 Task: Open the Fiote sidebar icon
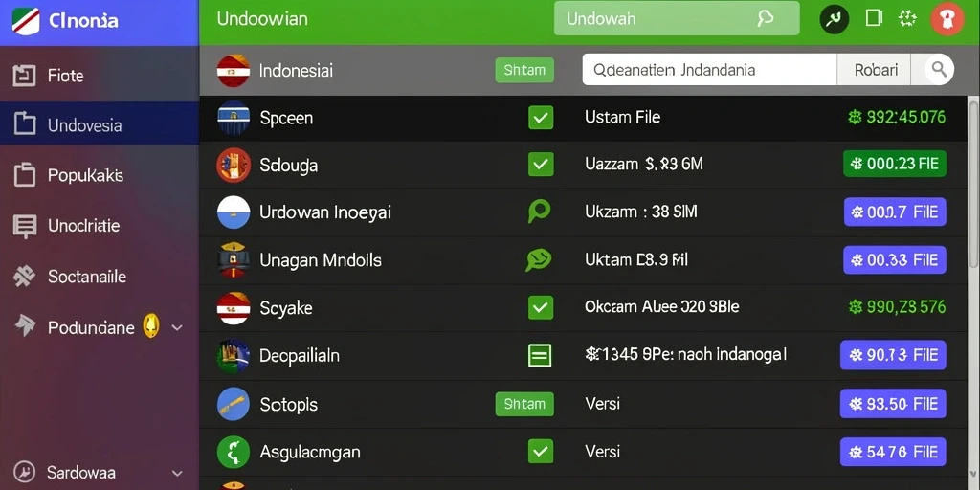click(x=24, y=77)
